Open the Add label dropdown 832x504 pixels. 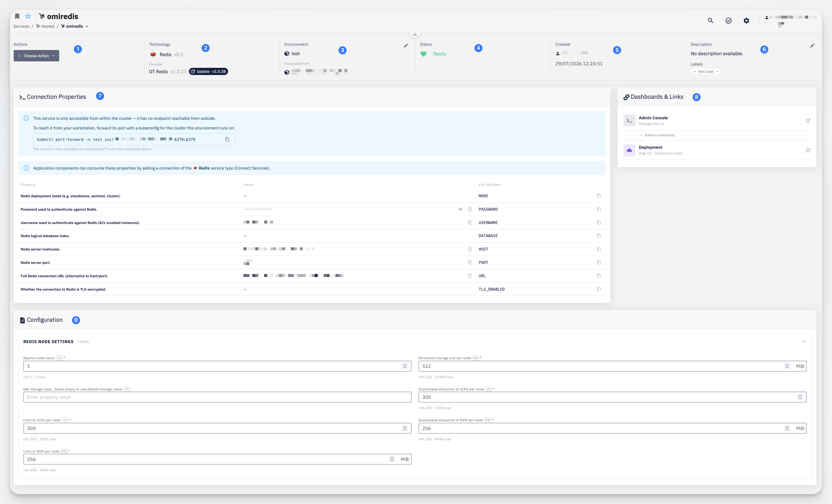point(706,72)
